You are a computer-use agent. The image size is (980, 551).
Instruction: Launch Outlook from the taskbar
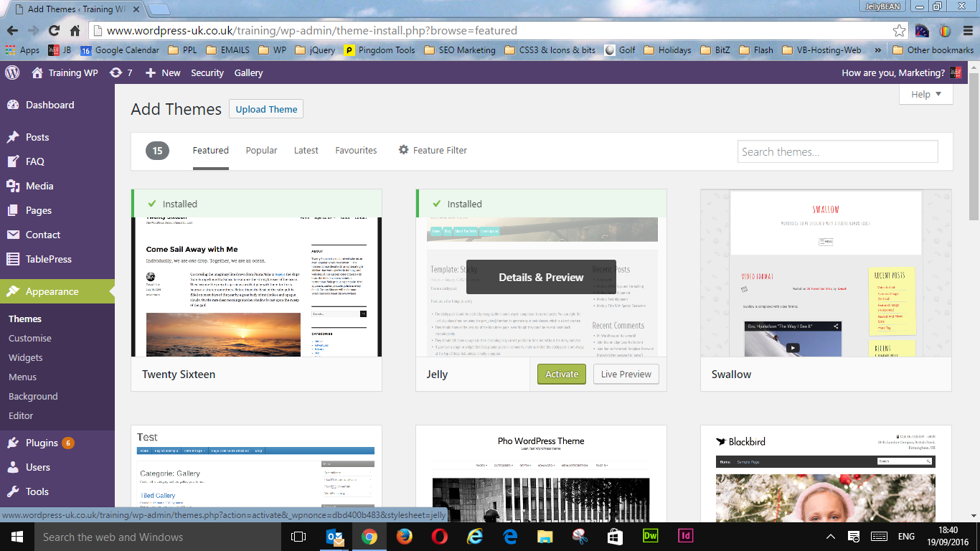point(335,537)
